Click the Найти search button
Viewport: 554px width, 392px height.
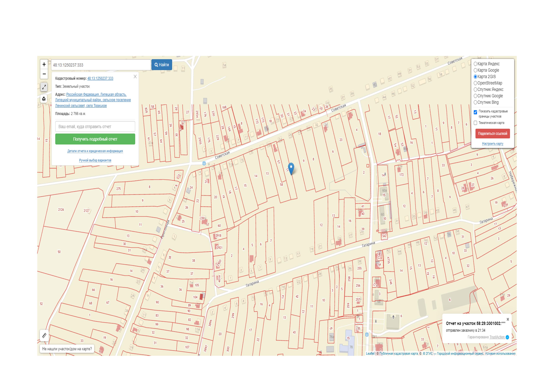pos(162,65)
